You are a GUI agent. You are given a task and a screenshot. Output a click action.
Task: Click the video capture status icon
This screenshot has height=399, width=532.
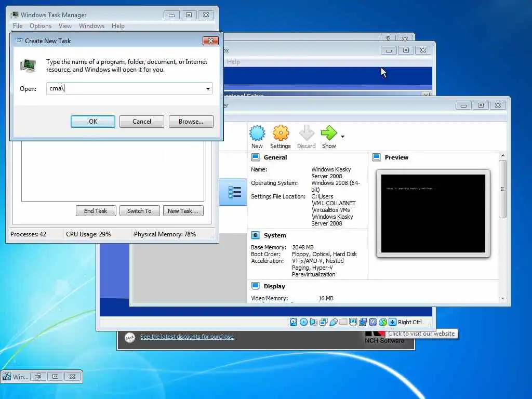coord(363,322)
